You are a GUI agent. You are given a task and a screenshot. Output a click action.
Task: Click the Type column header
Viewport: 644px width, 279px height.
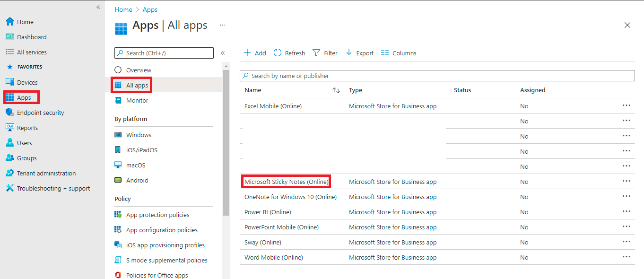click(x=356, y=90)
